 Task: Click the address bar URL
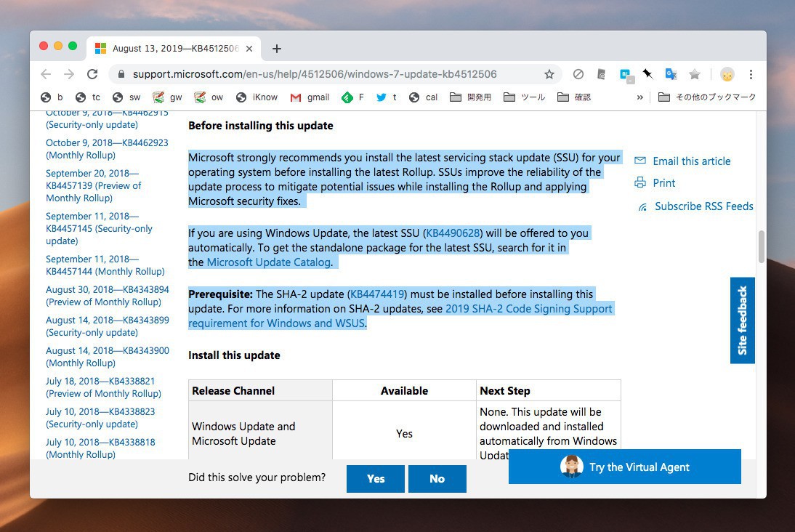[x=315, y=75]
